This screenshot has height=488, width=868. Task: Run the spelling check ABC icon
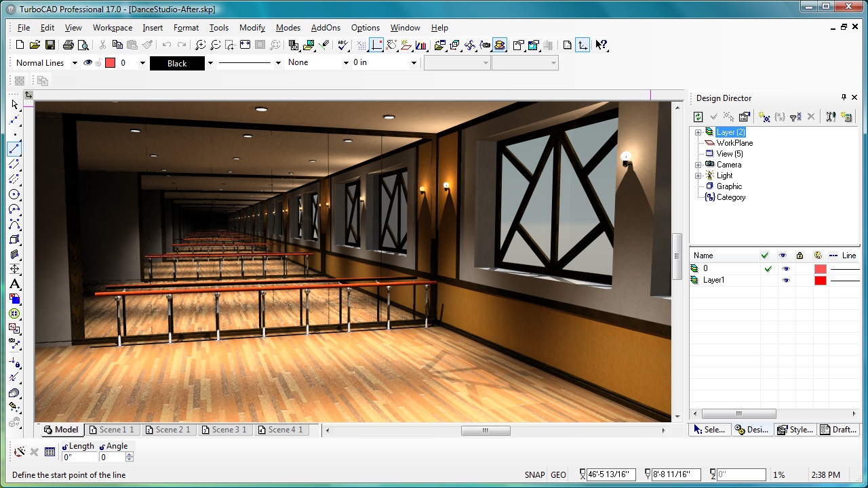pos(343,45)
